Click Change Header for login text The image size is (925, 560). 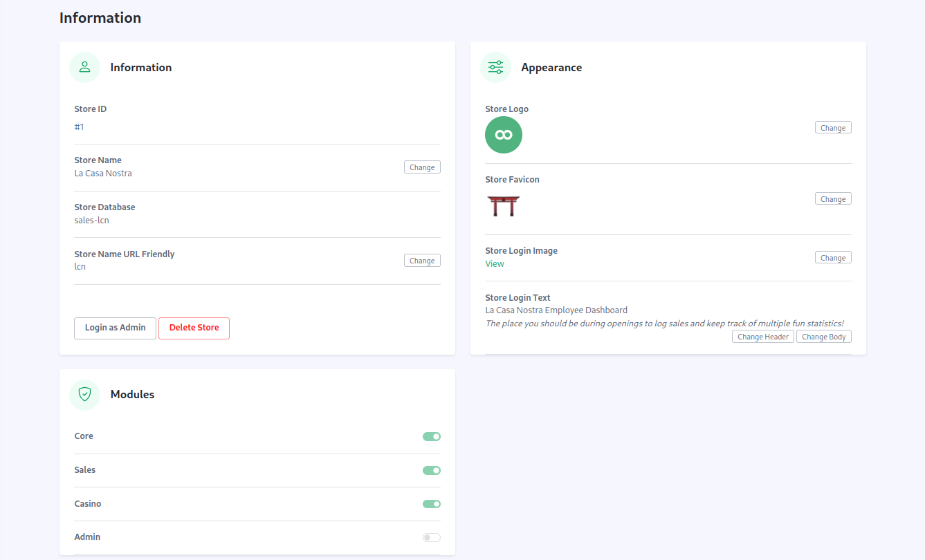click(762, 337)
